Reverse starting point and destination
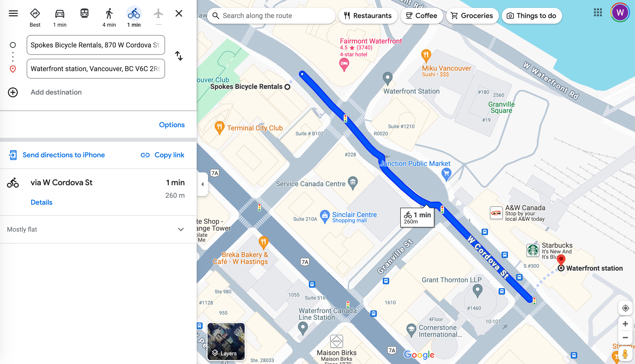This screenshot has width=635, height=364. point(179,56)
